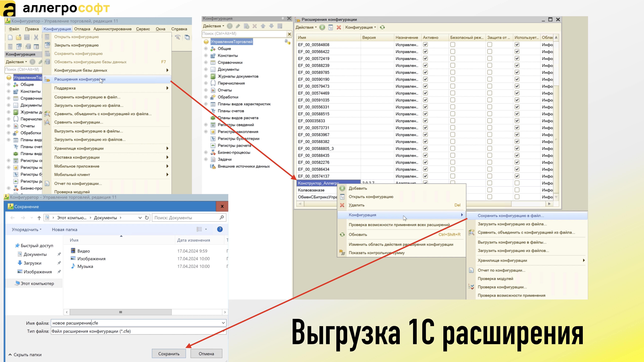Click the red Delete extension toolbar icon

click(x=339, y=28)
